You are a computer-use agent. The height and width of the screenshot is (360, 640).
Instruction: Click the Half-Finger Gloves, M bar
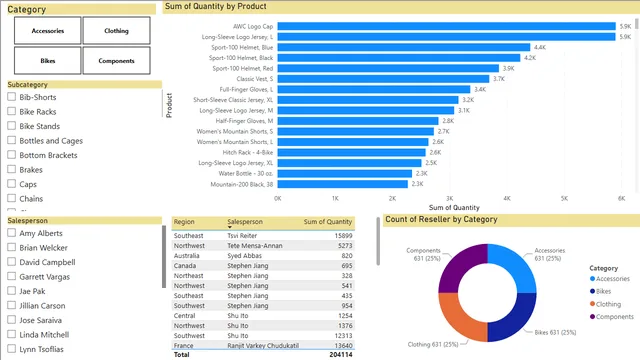pyautogui.click(x=358, y=121)
